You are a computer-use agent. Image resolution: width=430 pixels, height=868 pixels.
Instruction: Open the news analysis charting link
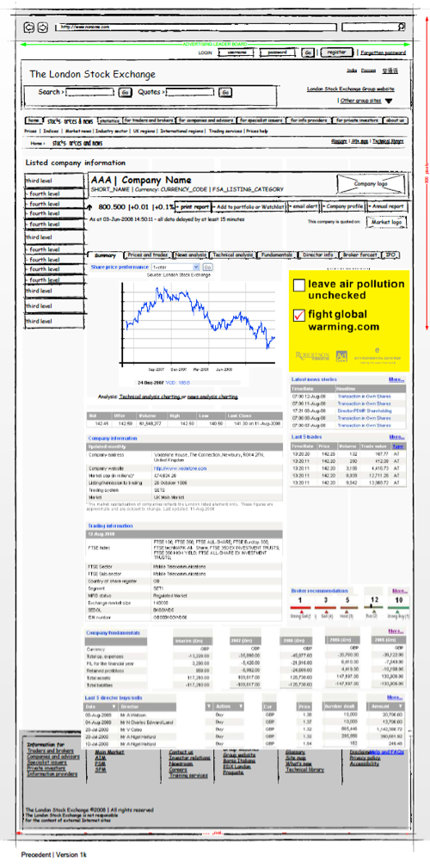click(x=213, y=397)
